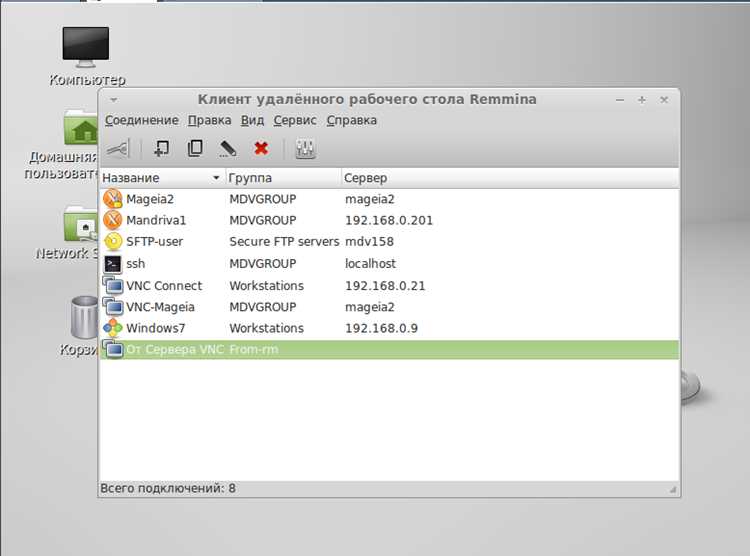Screen dimensions: 750x556
Task: Open the Справка menu
Action: [352, 120]
